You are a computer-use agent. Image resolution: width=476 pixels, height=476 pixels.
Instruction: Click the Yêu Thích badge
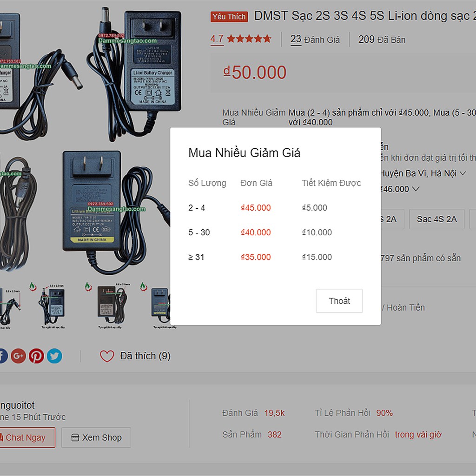point(229,17)
